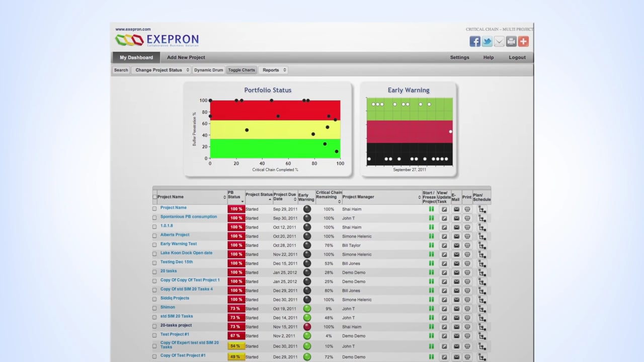Sort by Critical Chain Remaining arrows

pos(339,201)
